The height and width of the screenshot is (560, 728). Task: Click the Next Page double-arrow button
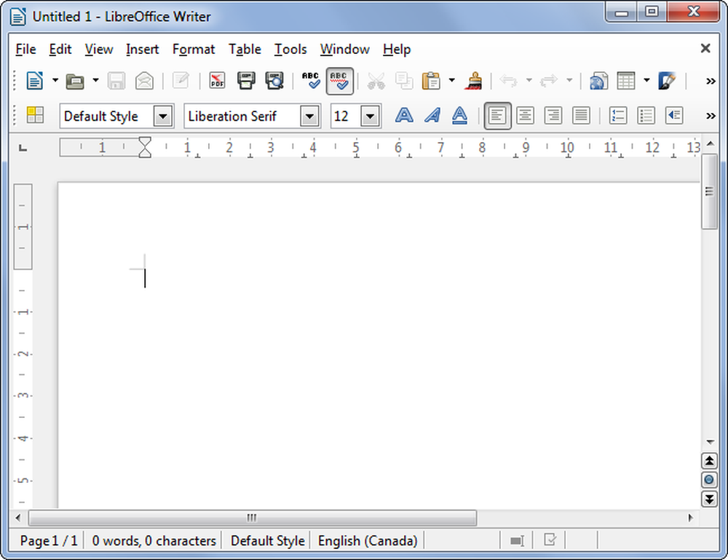(709, 499)
